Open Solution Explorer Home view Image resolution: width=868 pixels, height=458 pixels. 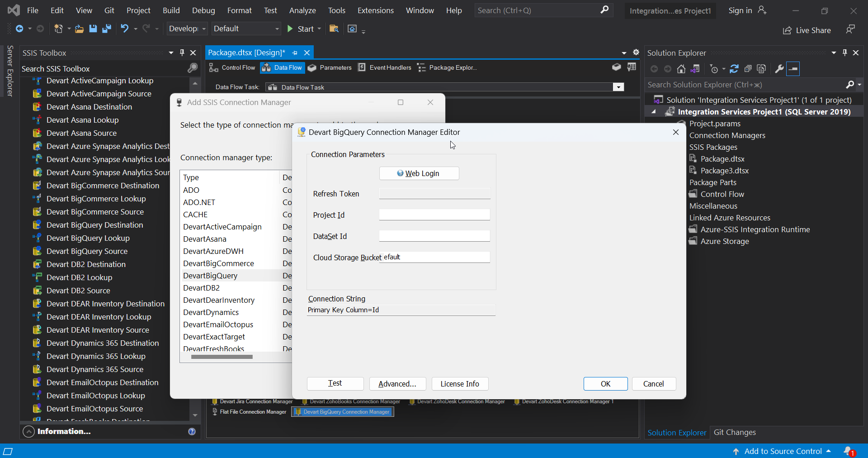click(x=682, y=68)
